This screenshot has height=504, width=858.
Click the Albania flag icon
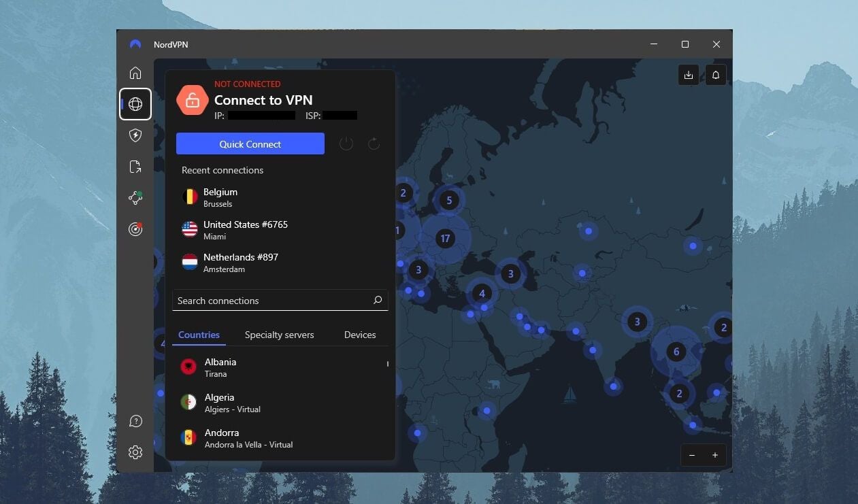click(188, 367)
